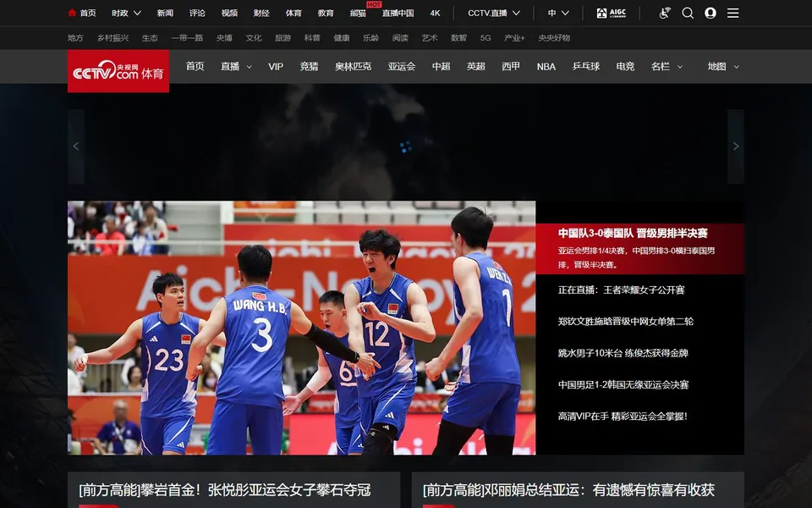Screen dimensions: 812x508
Task: Open 直播中国 in top navigation
Action: 398,13
